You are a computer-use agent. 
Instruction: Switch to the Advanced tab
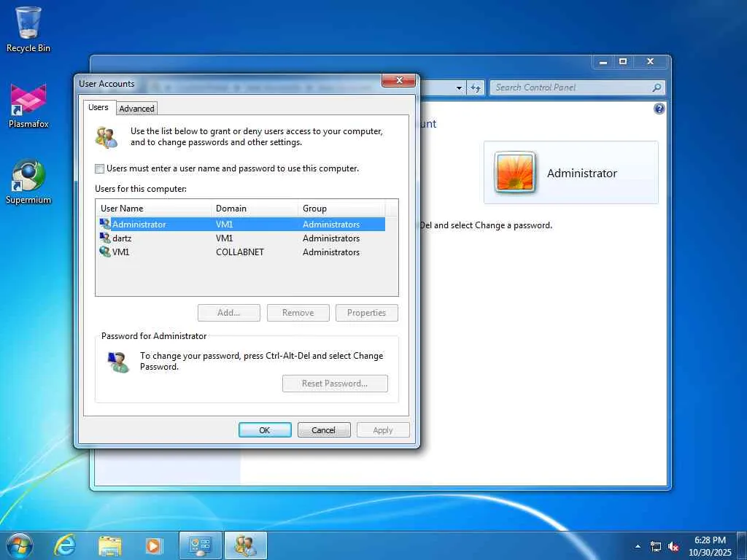point(136,109)
